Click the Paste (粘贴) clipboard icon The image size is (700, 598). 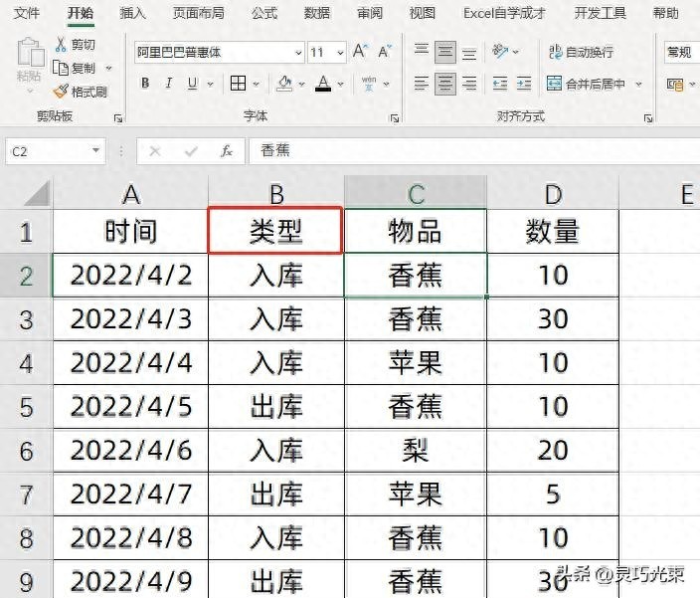point(31,53)
